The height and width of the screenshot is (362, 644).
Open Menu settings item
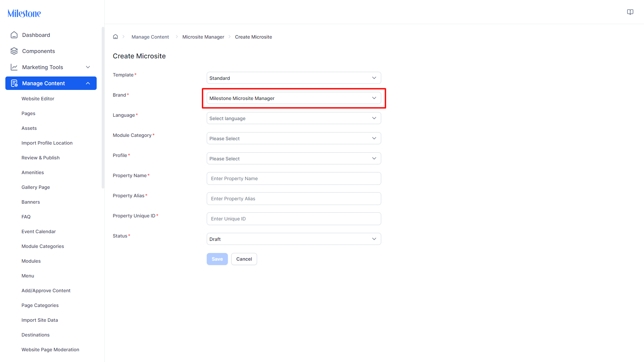(28, 276)
